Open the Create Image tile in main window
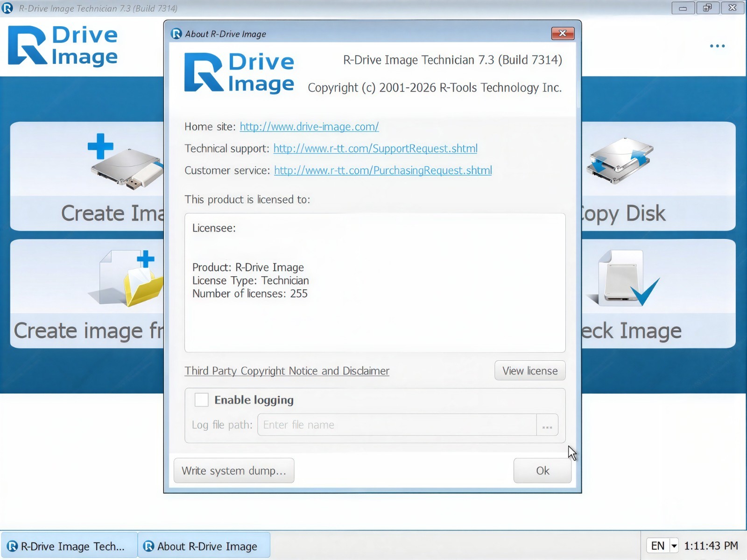Image resolution: width=747 pixels, height=560 pixels. (87, 176)
